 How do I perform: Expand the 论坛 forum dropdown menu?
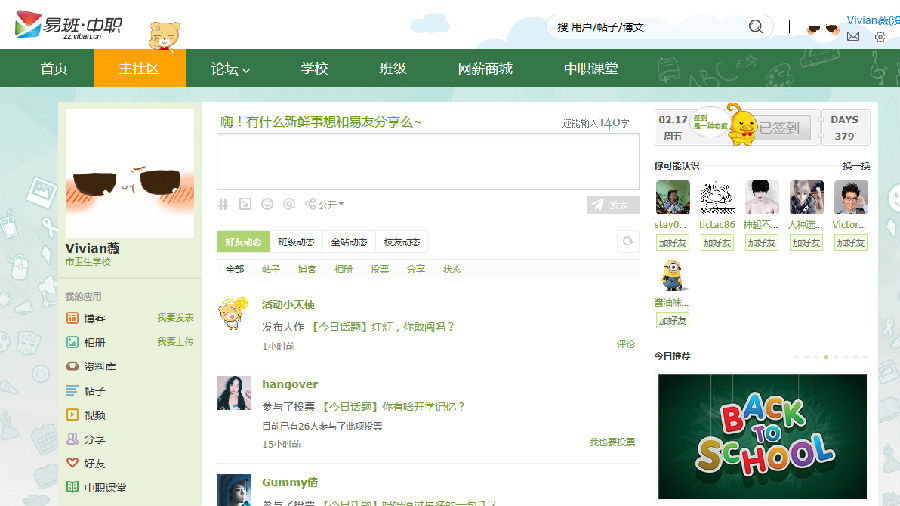click(x=230, y=69)
